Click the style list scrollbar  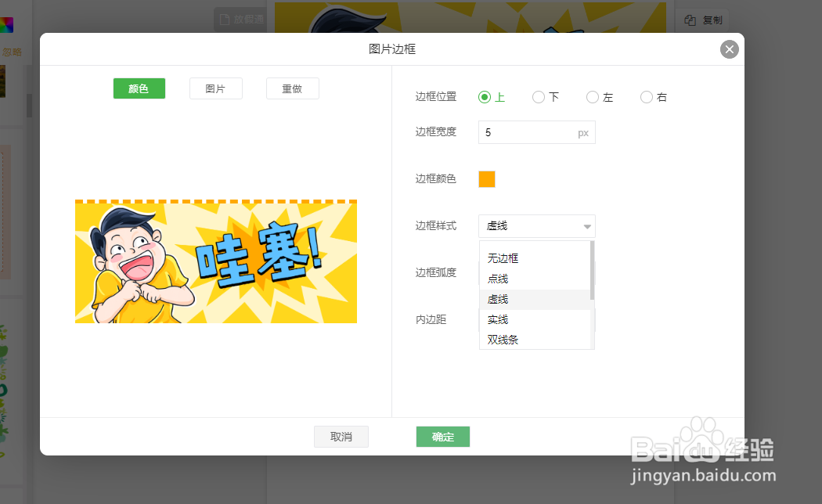[593, 270]
